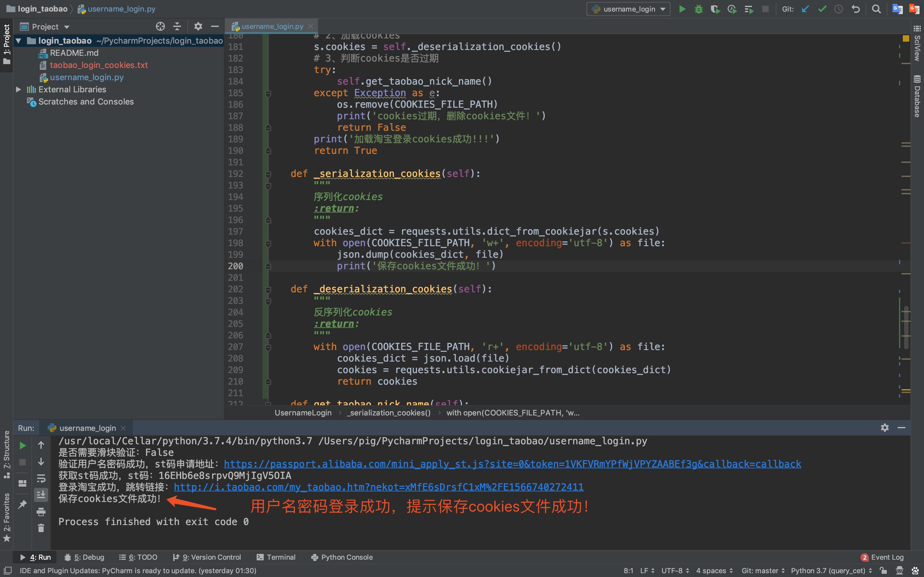The width and height of the screenshot is (924, 577).
Task: Rerun the program in the Run panel
Action: (x=22, y=445)
